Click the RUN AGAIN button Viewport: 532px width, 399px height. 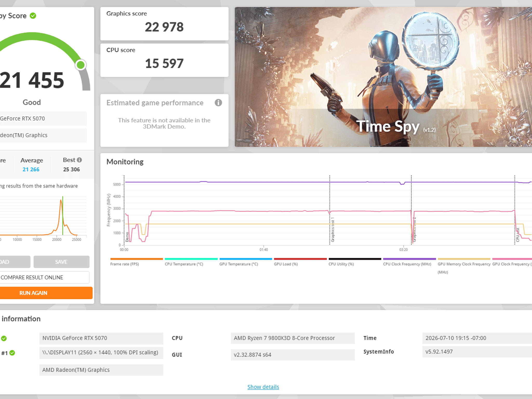point(46,293)
